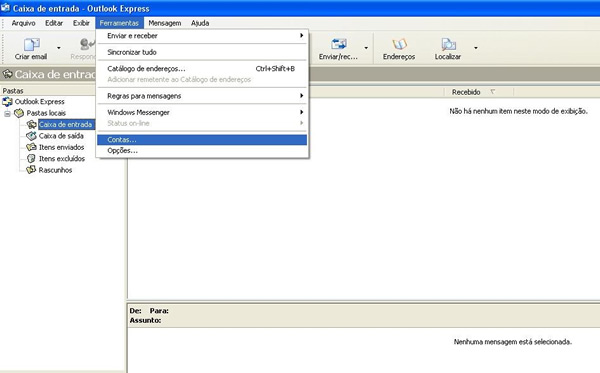Click the Itens excluídos trash icon
600x373 pixels.
pyautogui.click(x=31, y=158)
